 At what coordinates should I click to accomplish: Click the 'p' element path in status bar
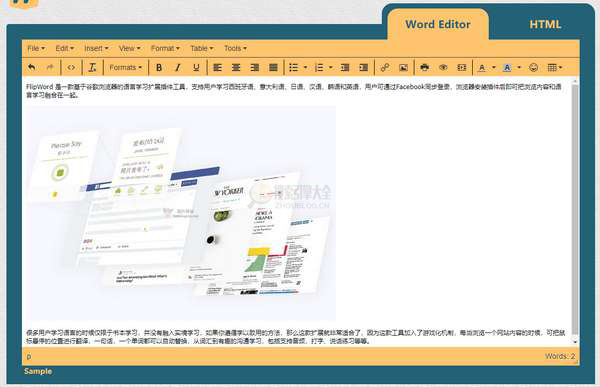[x=29, y=356]
